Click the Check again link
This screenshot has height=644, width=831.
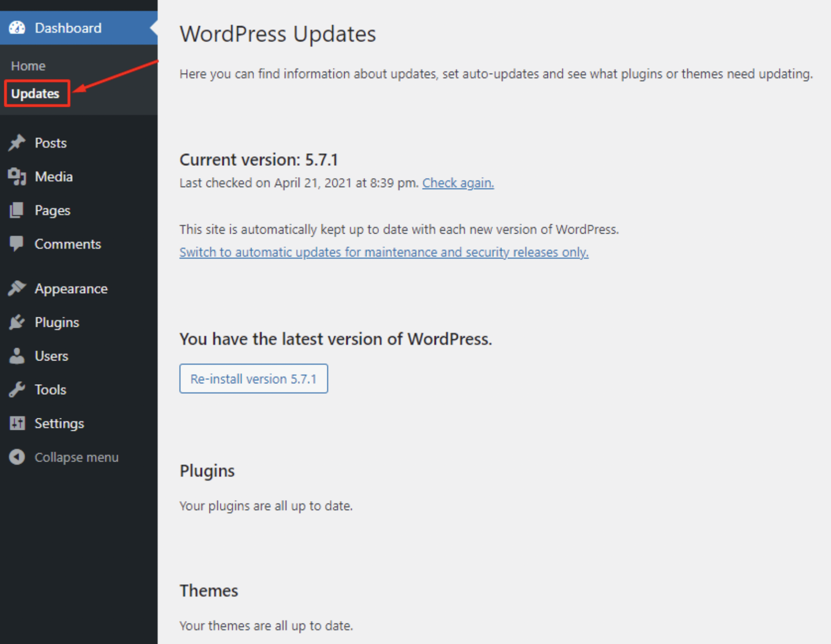(458, 183)
